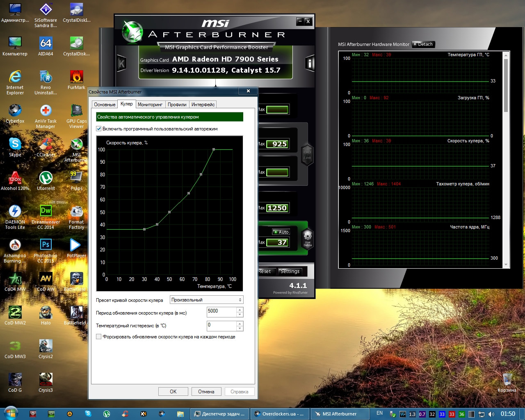Select the Alcohol 120% desktop icon

[15, 181]
